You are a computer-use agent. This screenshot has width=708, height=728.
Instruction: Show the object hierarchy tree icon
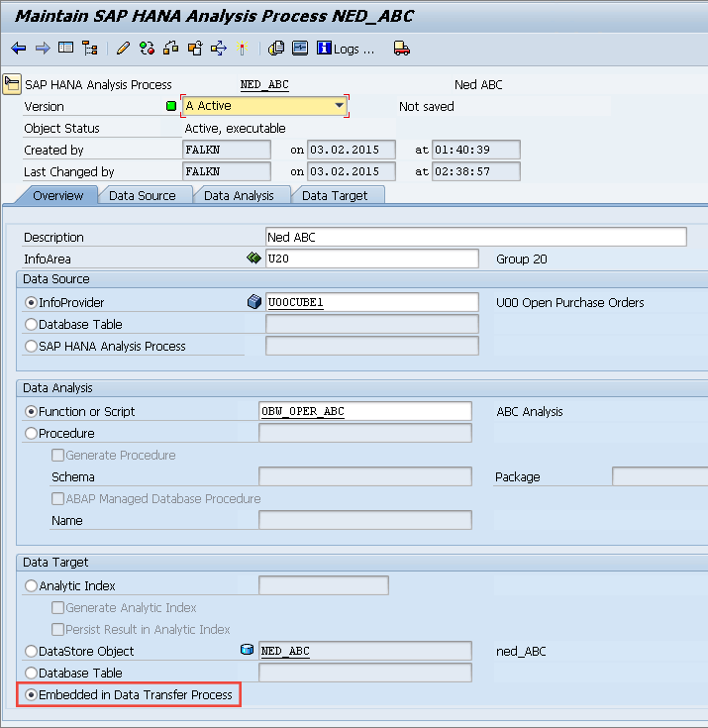coord(89,49)
